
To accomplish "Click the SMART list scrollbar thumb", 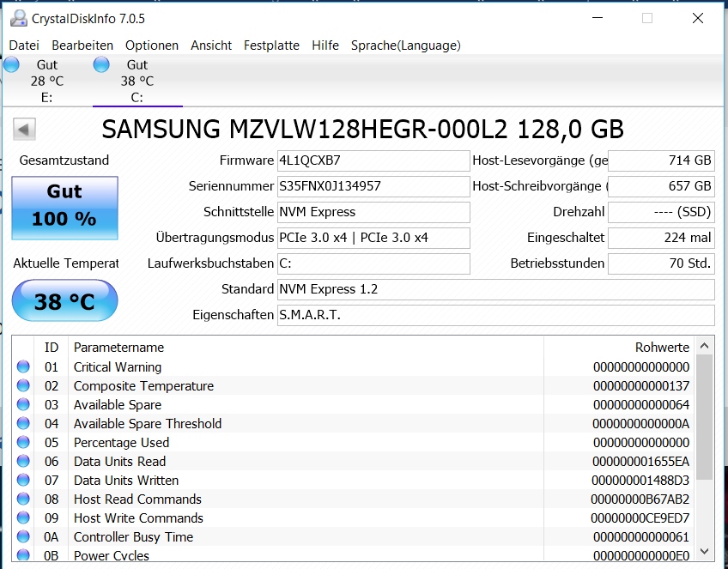I will (704, 417).
